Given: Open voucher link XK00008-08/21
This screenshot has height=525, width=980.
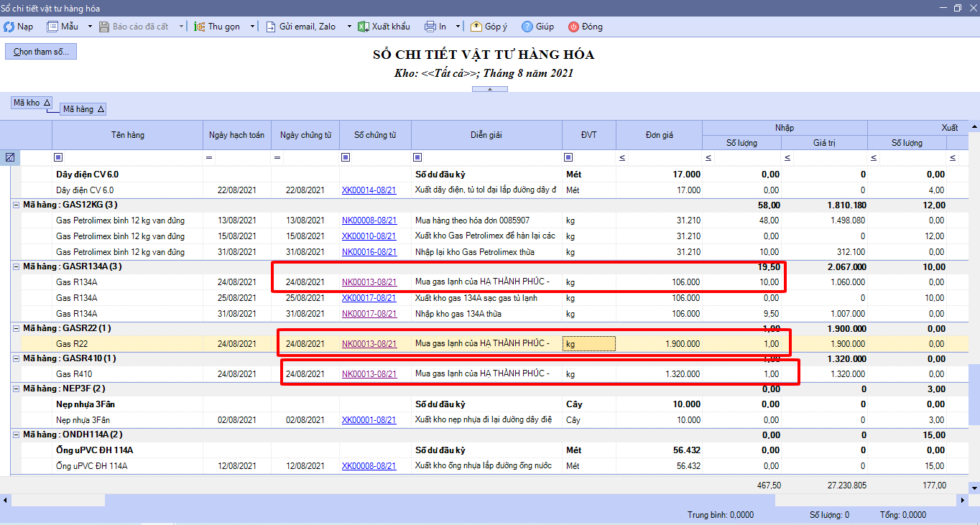Looking at the screenshot, I should pos(369,466).
